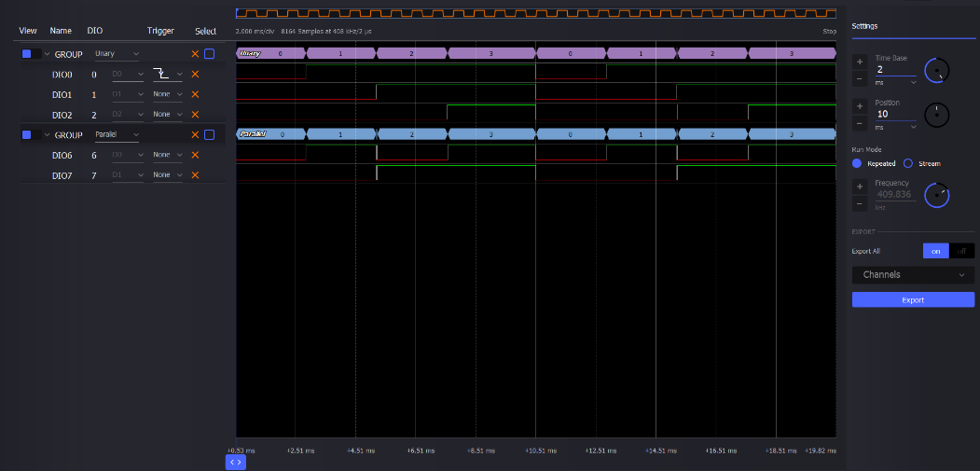Image resolution: width=980 pixels, height=471 pixels.
Task: Delete the DIO2 channel using the orange X
Action: [x=195, y=115]
